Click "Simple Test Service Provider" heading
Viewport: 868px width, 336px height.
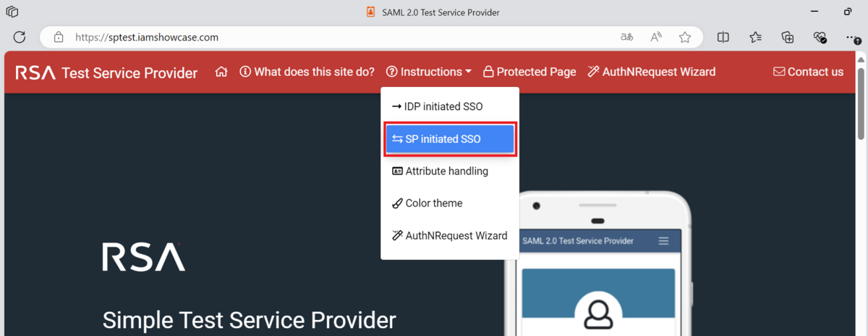pyautogui.click(x=250, y=320)
